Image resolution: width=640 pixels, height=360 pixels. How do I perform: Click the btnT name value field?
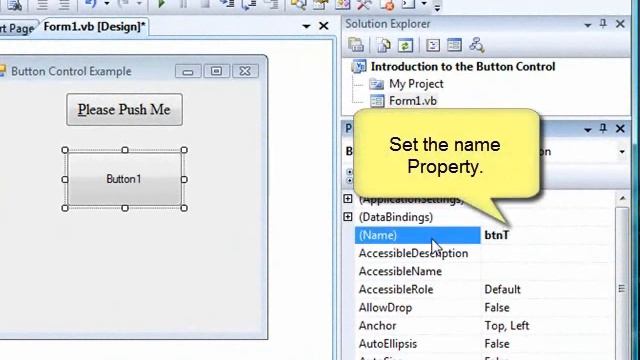547,235
